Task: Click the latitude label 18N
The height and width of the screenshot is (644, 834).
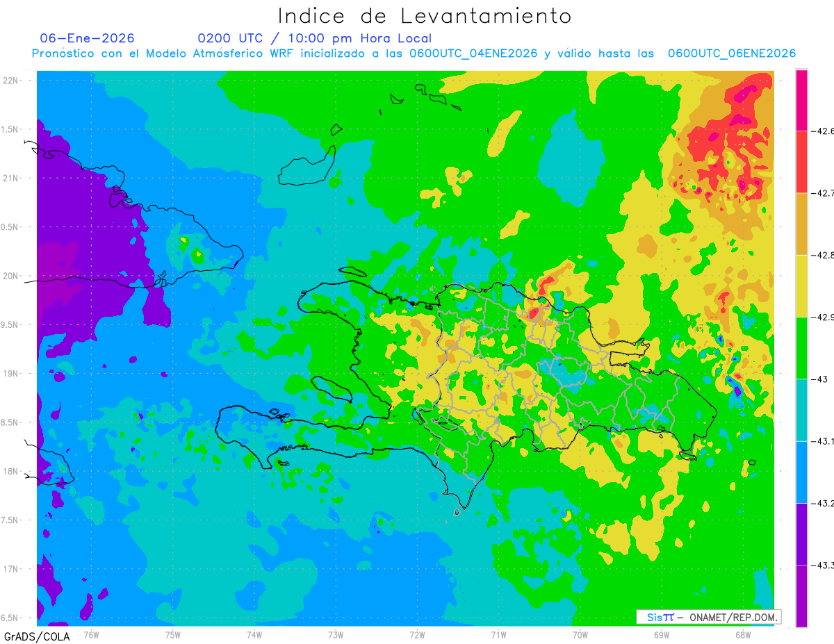Action: coord(10,471)
